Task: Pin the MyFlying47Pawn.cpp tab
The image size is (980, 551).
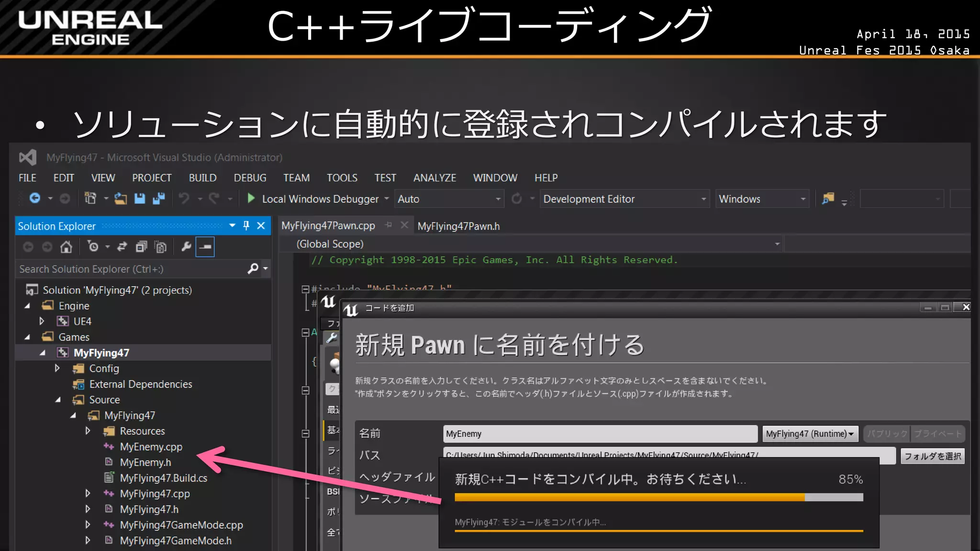Action: [x=389, y=225]
